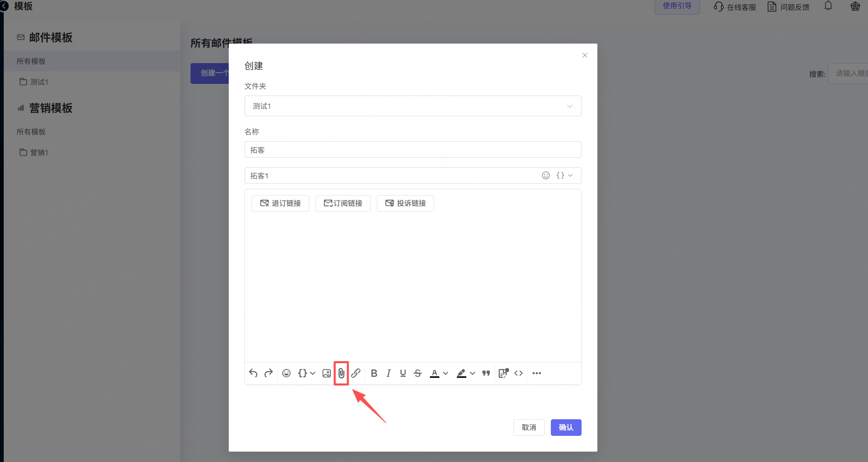Image resolution: width=868 pixels, height=462 pixels.
Task: Toggle bold formatting
Action: point(374,373)
